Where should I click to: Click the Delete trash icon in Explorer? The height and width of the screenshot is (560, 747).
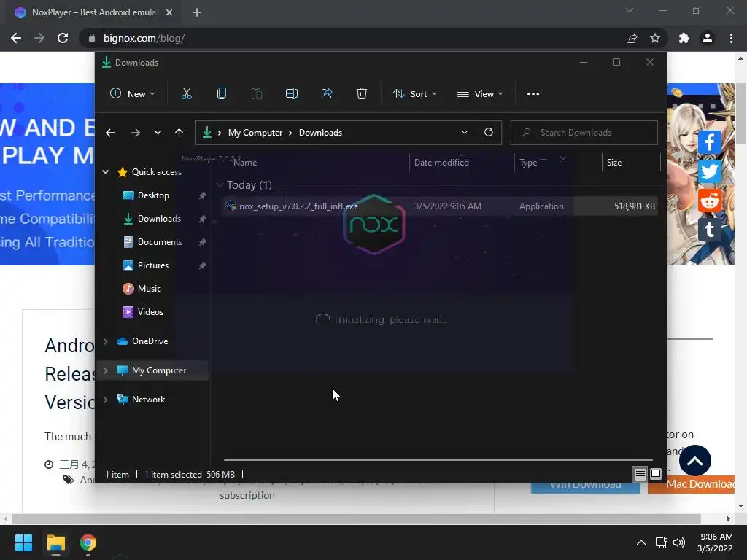[362, 94]
